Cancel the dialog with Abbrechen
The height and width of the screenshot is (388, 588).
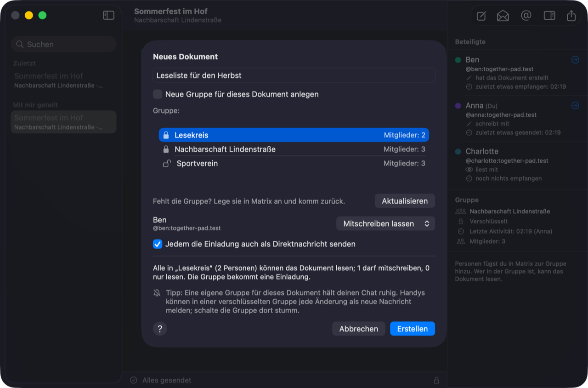[359, 329]
